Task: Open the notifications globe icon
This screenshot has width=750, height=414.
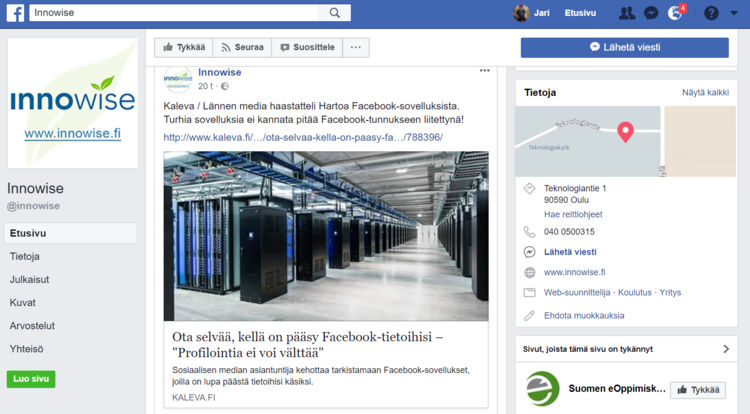Action: tap(676, 13)
